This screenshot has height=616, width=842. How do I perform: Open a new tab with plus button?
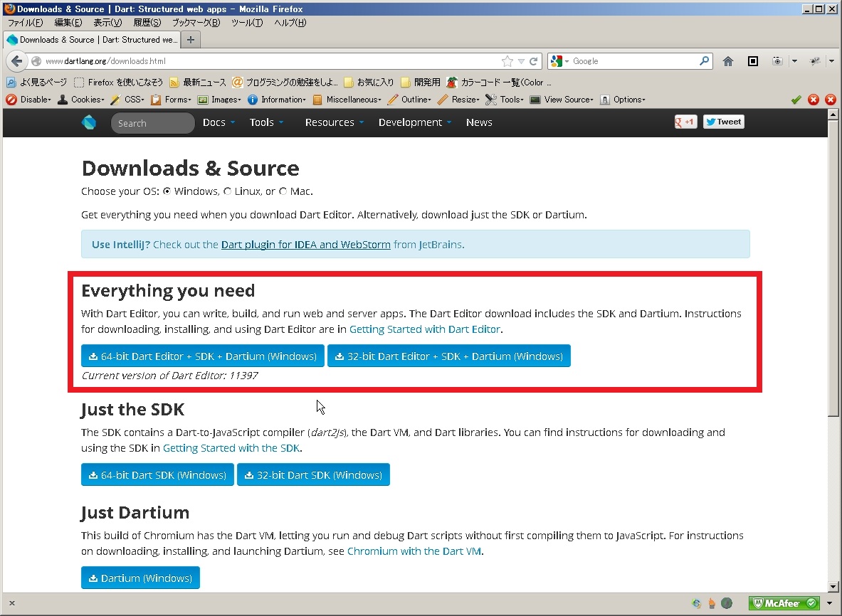(191, 39)
